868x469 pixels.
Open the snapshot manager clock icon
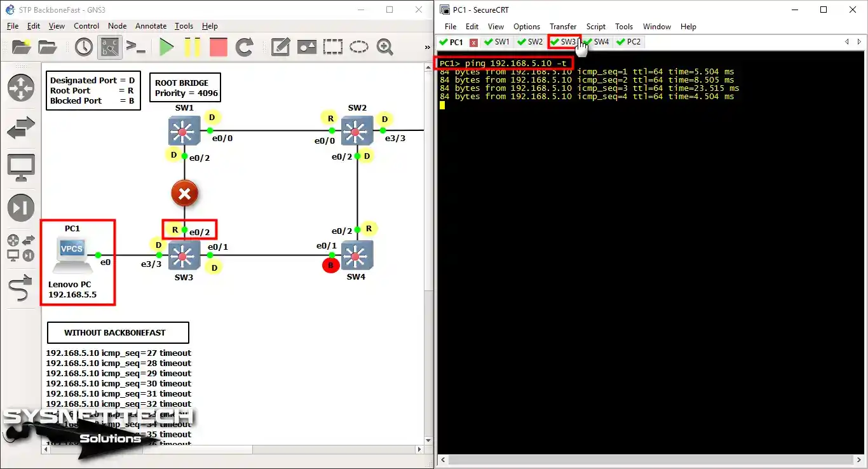[84, 47]
